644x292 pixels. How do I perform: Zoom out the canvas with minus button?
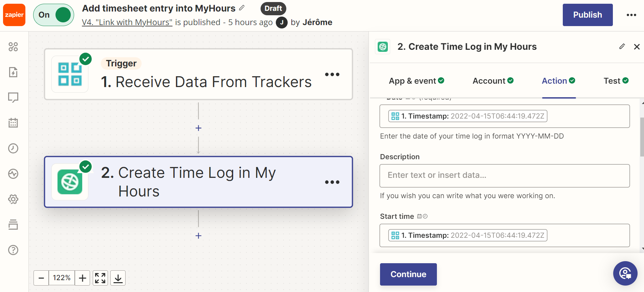[41, 278]
